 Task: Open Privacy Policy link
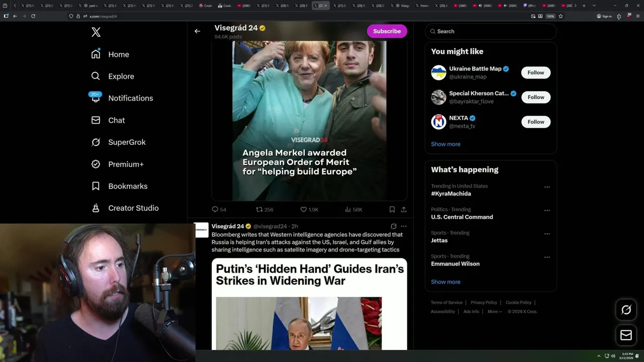(x=484, y=303)
